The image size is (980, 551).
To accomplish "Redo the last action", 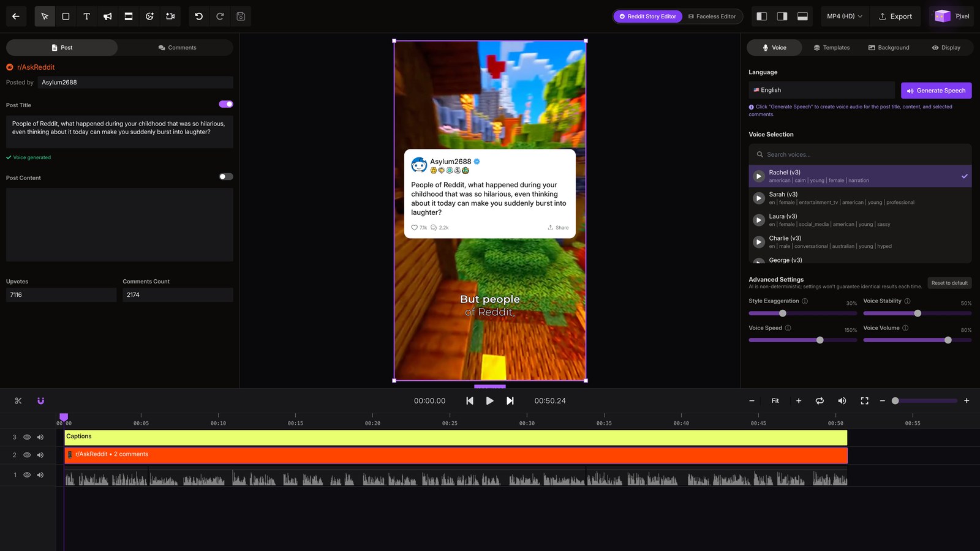I will click(220, 17).
